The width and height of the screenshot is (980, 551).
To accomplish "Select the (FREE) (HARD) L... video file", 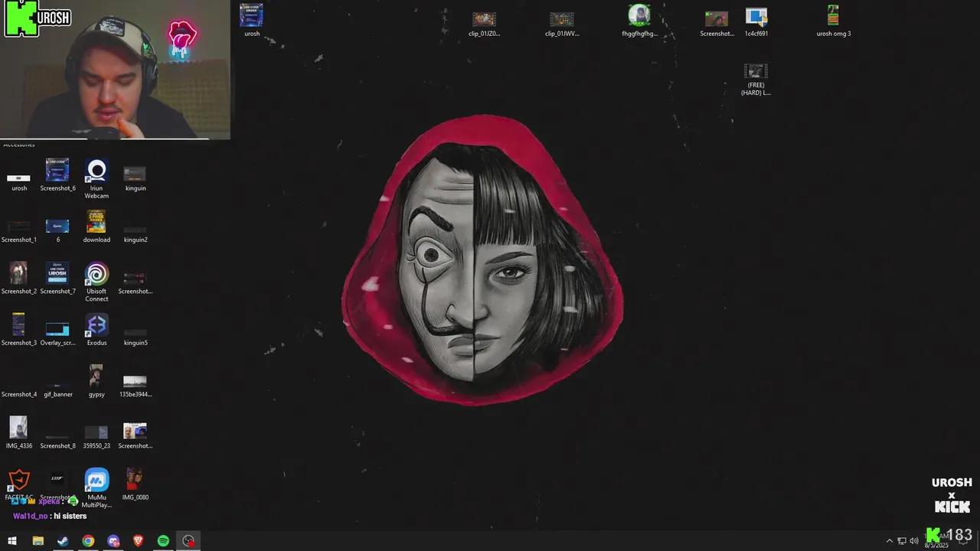I will pos(756,79).
